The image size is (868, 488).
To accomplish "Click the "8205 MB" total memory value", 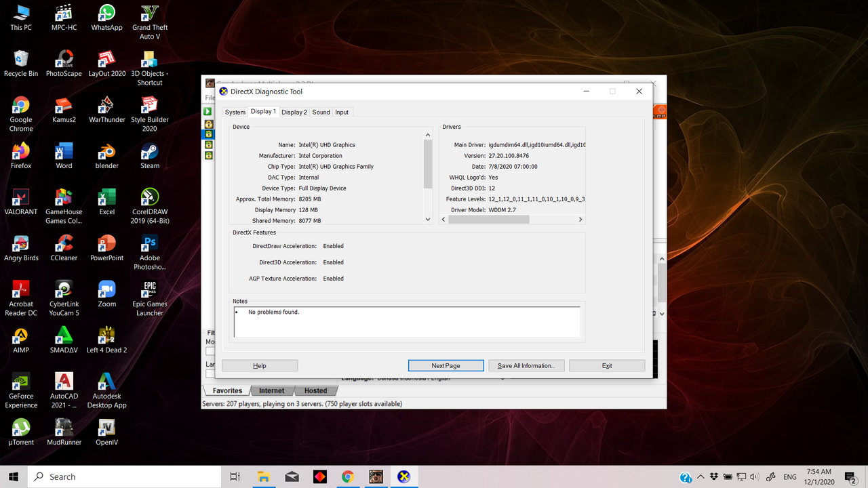I will point(310,199).
